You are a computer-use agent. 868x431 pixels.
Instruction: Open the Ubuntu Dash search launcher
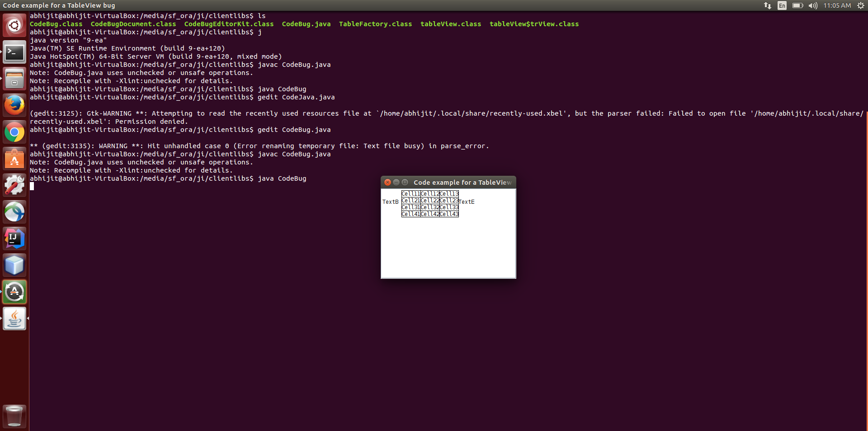[14, 25]
